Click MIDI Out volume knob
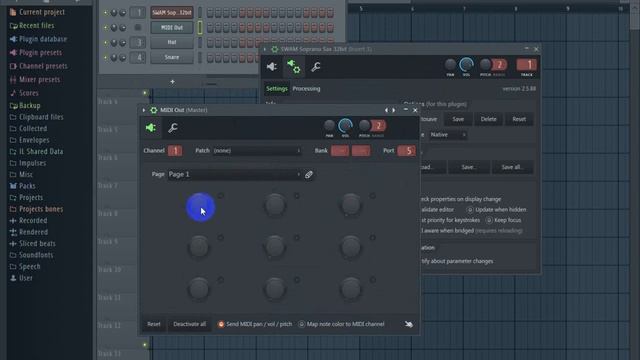The image size is (640, 360). (345, 126)
